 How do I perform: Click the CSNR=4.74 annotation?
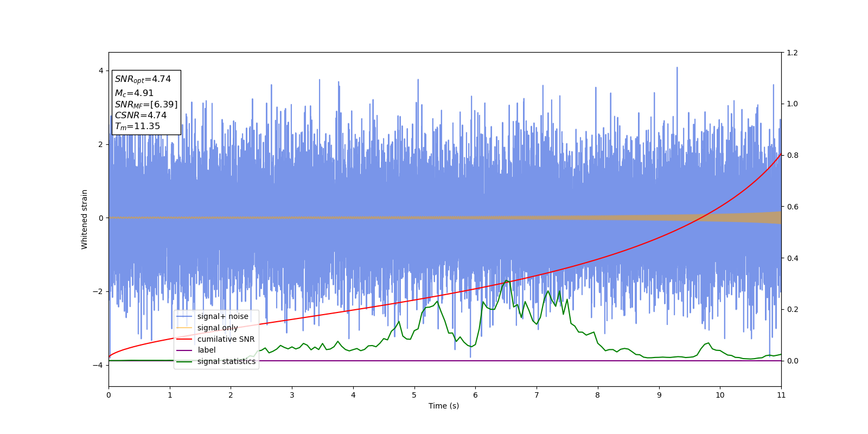pos(141,115)
